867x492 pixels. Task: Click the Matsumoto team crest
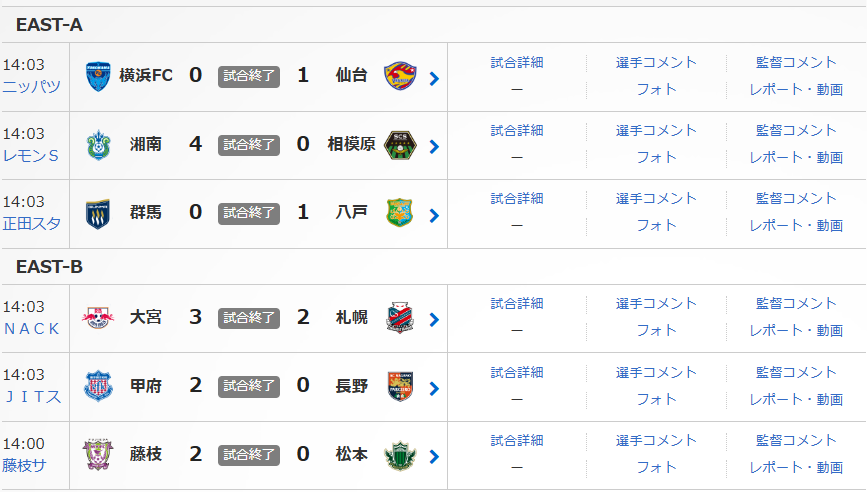[399, 454]
